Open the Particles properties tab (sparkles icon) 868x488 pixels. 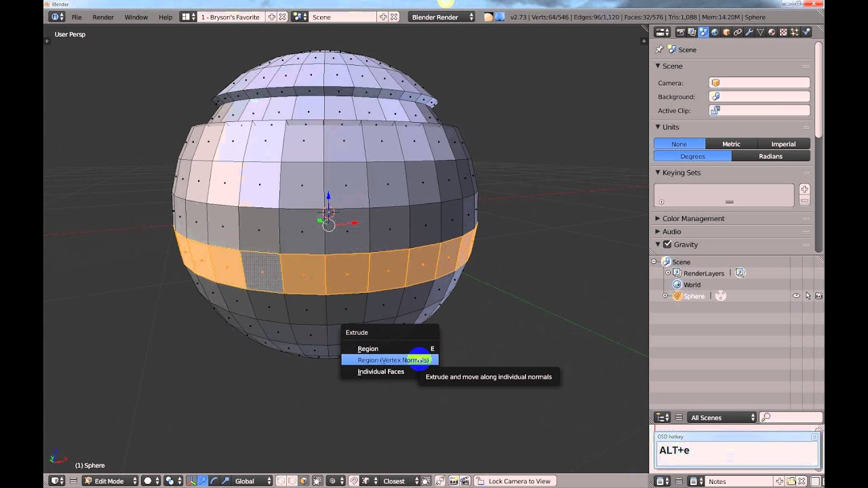tap(794, 32)
